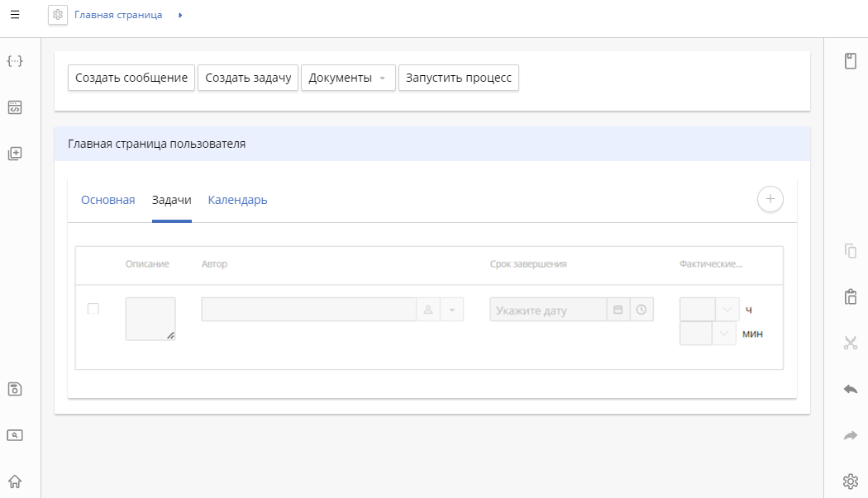868x498 pixels.
Task: Click the Срок завершения column header
Action: (528, 264)
